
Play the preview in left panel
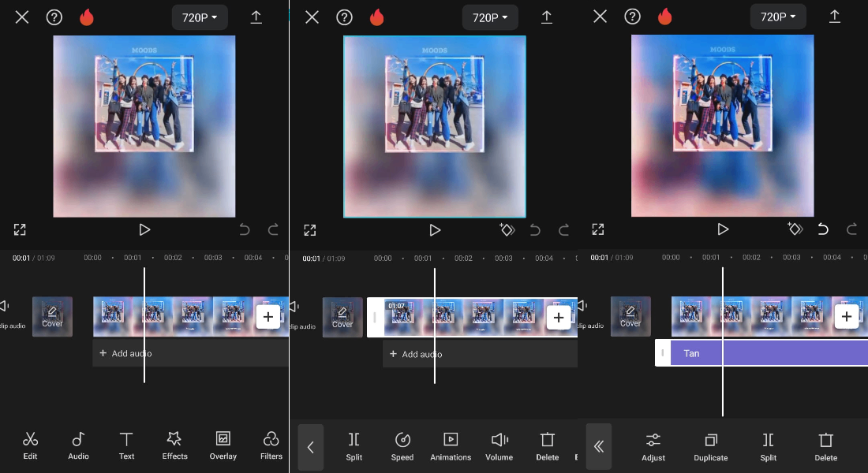[x=144, y=229]
